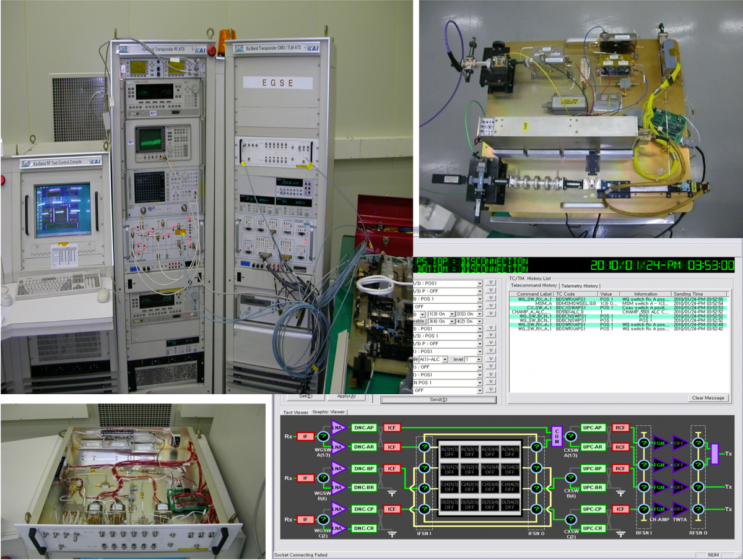Click the CXSW B(4) coax switch icon
The image size is (743, 560).
pyautogui.click(x=570, y=478)
